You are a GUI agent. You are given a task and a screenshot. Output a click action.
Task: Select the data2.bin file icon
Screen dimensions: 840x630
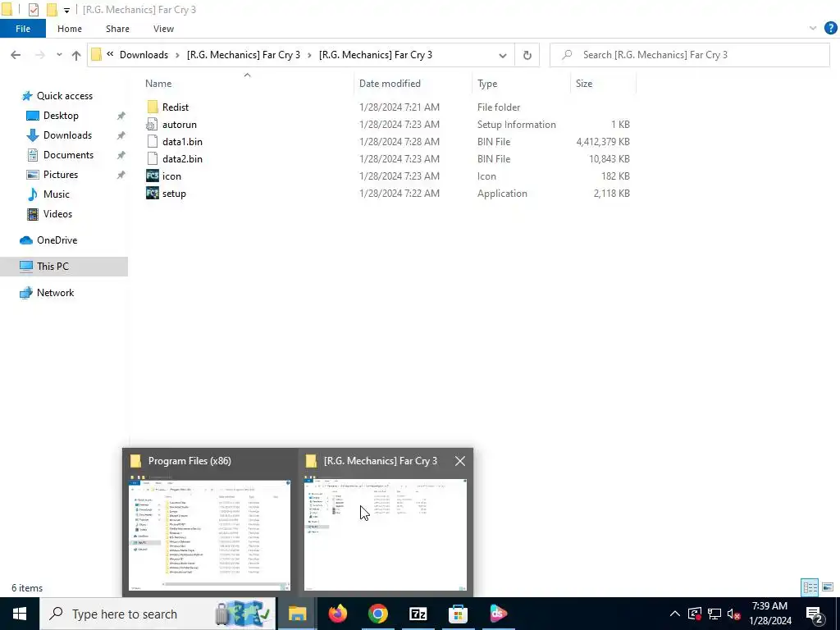(x=153, y=159)
